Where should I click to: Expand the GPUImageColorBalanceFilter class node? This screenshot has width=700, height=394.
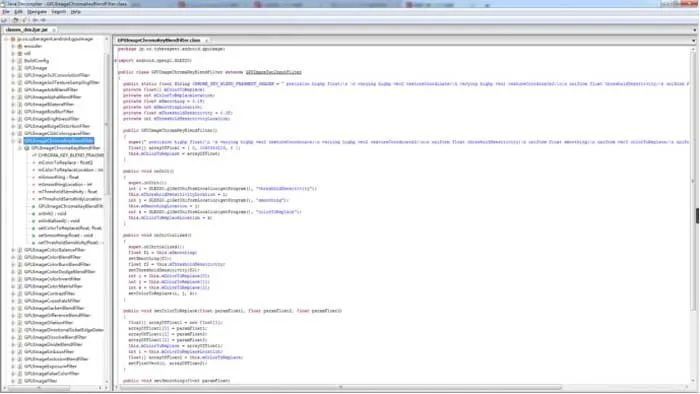[x=13, y=250]
